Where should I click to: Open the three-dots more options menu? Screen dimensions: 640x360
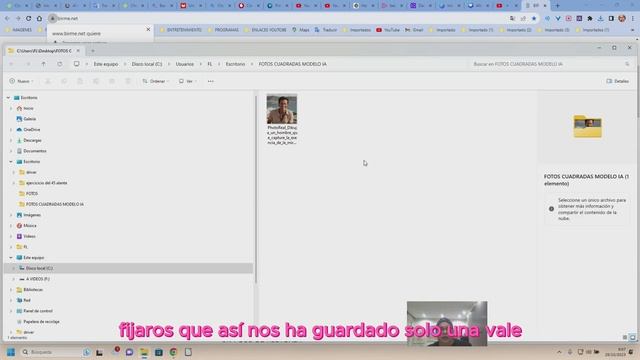(x=211, y=81)
